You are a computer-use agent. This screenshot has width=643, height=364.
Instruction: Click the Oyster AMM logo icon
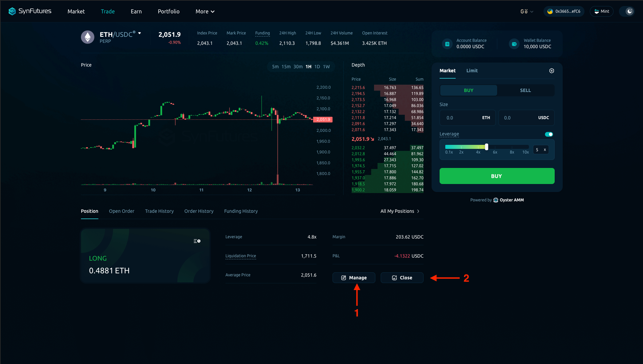click(x=496, y=200)
